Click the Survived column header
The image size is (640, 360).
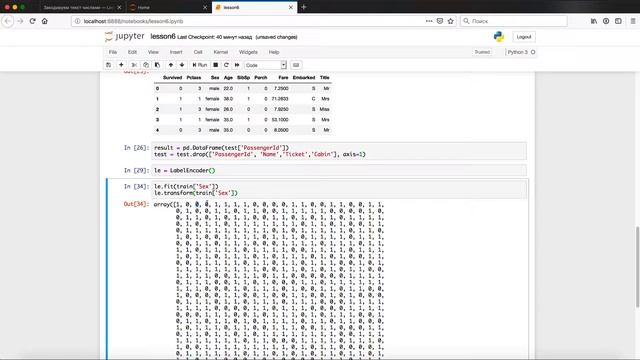click(x=172, y=78)
